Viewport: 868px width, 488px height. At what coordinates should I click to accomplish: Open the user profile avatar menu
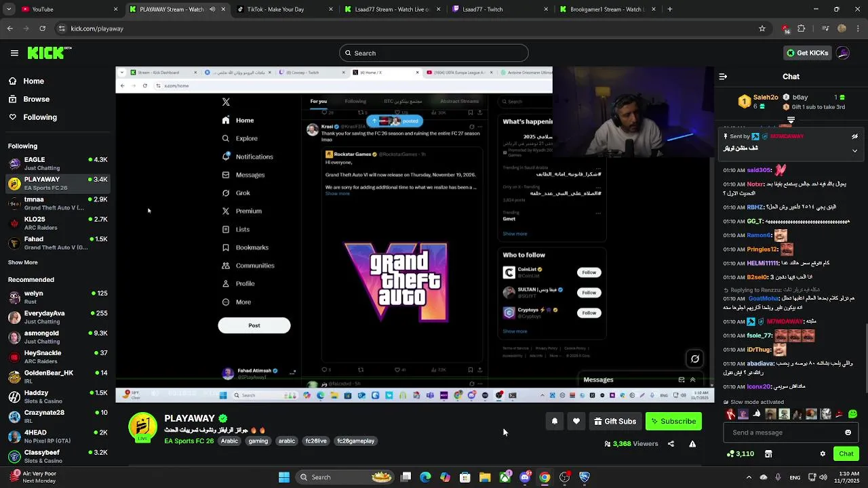843,53
